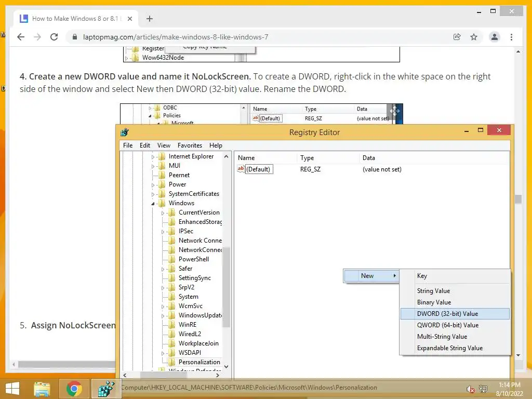Expand the Internet Explorer key

(x=153, y=157)
